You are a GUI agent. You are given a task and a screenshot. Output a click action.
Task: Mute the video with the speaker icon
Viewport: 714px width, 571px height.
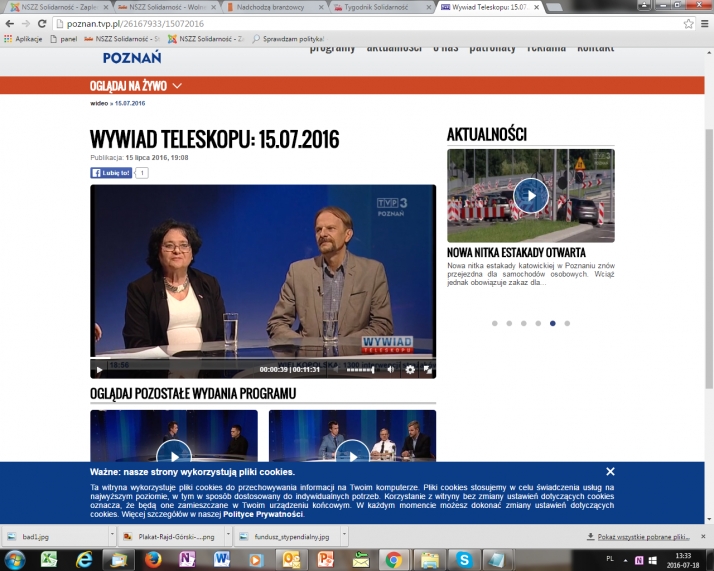pyautogui.click(x=391, y=369)
